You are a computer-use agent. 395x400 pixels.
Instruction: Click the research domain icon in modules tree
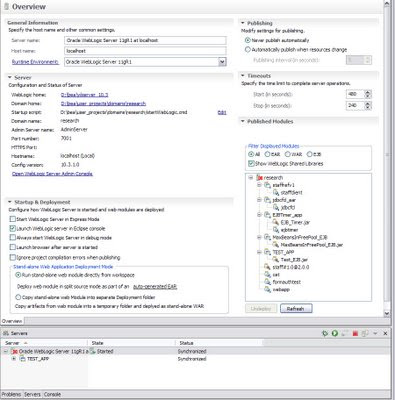pyautogui.click(x=260, y=178)
